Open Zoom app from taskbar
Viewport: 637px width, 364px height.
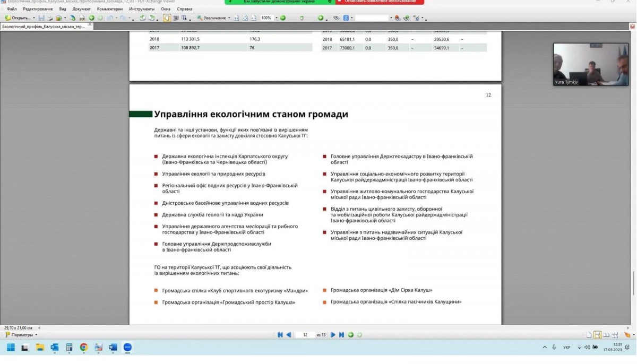127,348
